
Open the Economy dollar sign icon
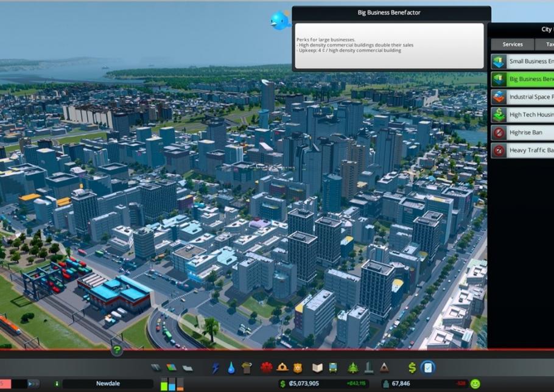412,368
